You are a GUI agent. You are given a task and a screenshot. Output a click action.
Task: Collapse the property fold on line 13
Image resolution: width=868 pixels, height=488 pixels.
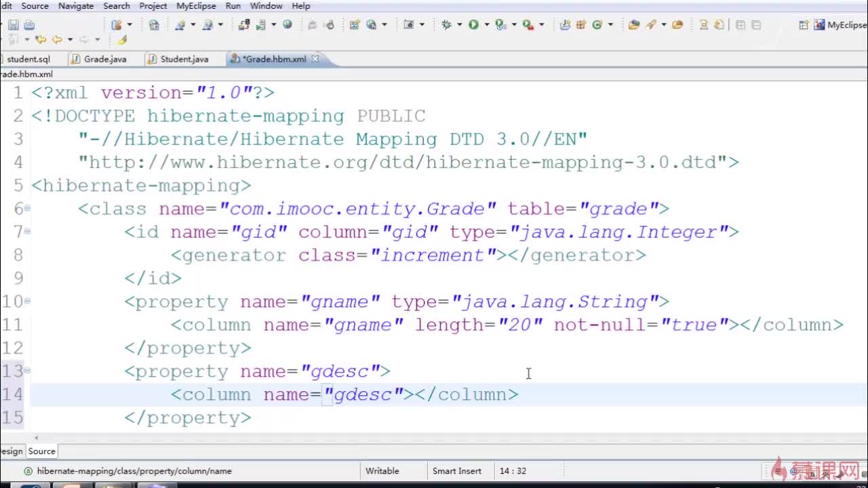pos(28,371)
